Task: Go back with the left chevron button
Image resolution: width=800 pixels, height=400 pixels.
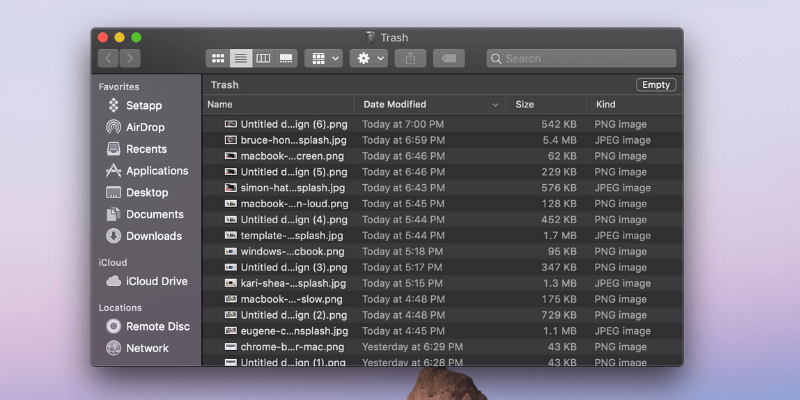Action: 108,58
